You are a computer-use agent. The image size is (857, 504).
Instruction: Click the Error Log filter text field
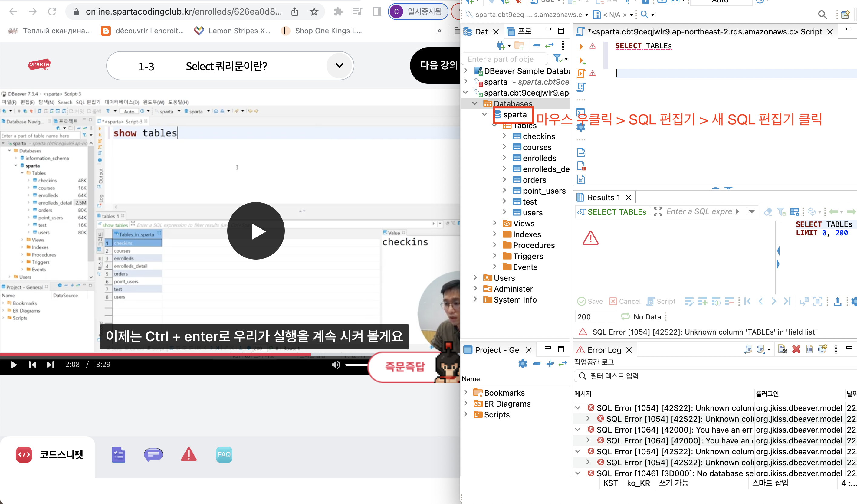(x=714, y=376)
